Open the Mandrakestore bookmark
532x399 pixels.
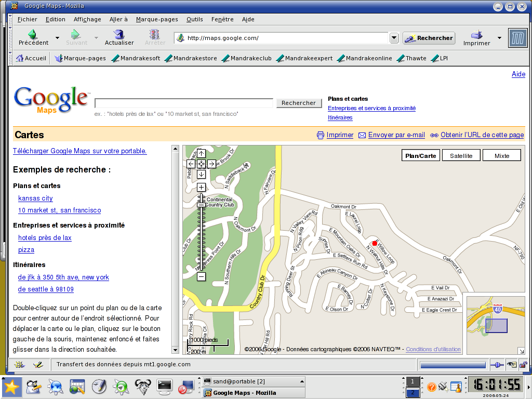(x=191, y=58)
